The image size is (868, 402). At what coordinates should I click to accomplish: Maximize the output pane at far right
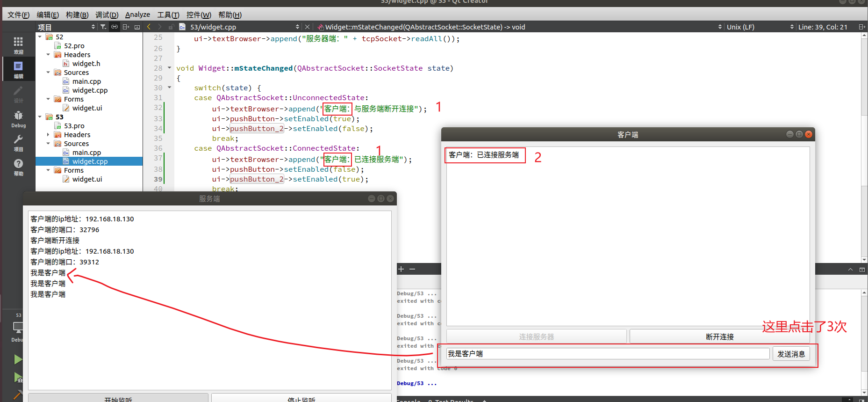pyautogui.click(x=862, y=270)
